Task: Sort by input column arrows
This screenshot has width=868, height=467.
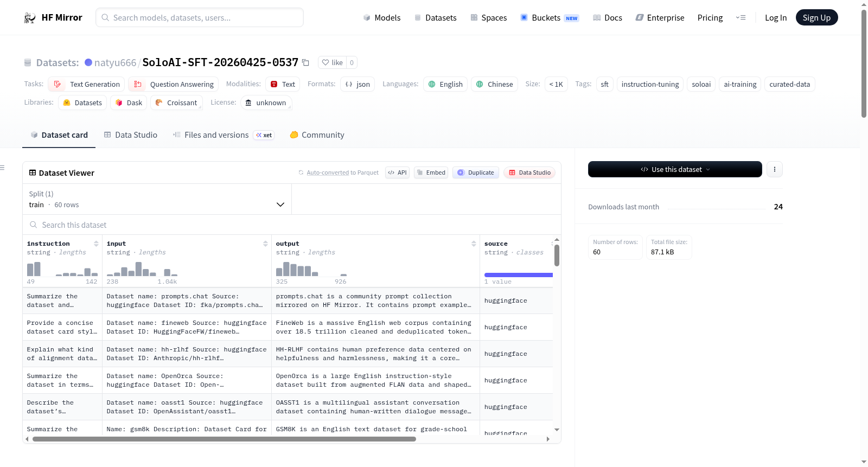Action: click(265, 244)
